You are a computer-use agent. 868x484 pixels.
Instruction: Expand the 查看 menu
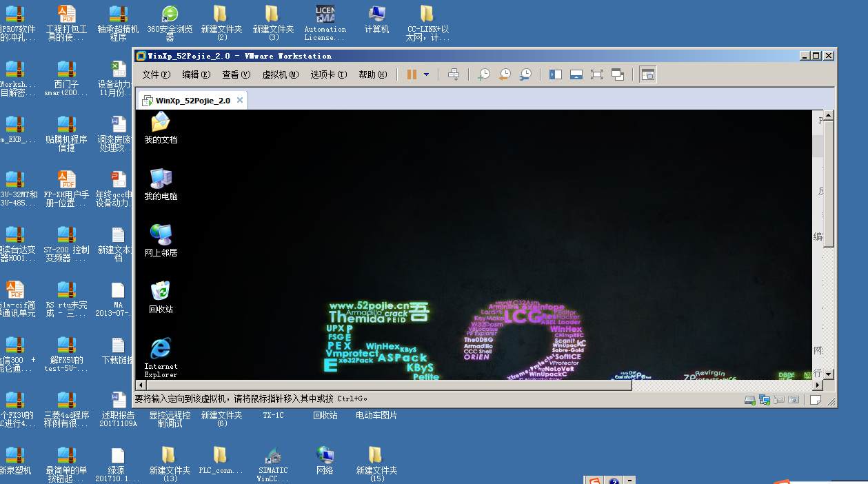click(236, 74)
